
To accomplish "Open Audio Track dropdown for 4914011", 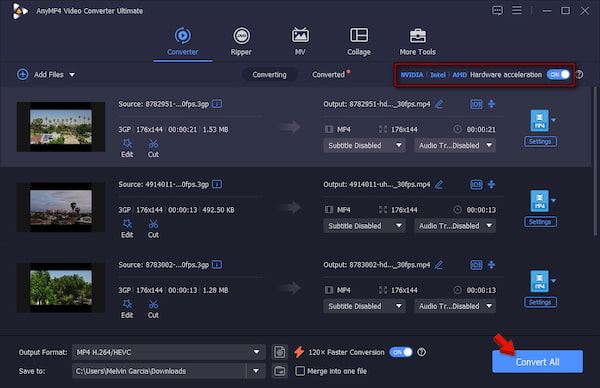I will coord(455,226).
